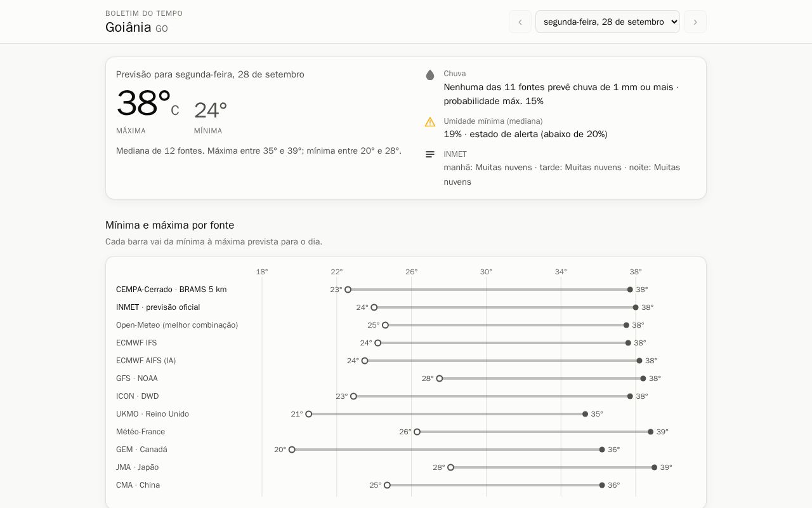Image resolution: width=812 pixels, height=508 pixels.
Task: Click the CEMPA-Cerrado temperature range bar
Action: click(x=489, y=290)
